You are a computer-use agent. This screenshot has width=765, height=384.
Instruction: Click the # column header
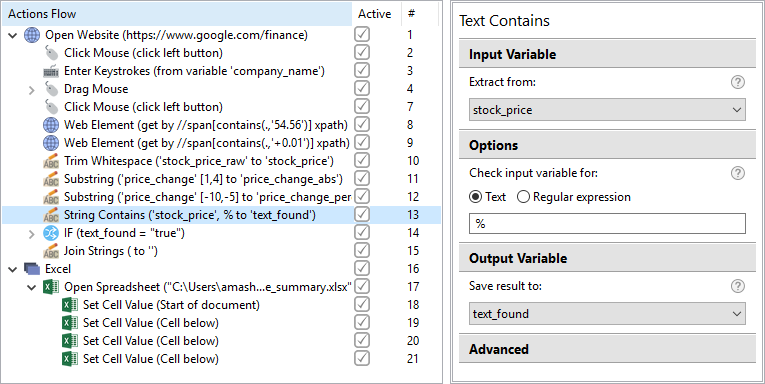tap(419, 14)
